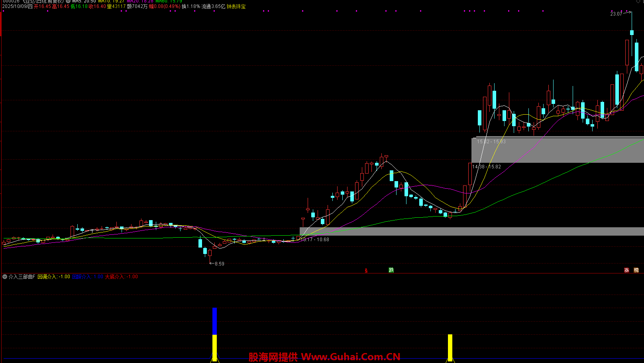Click the gray gap zone labeled 15.82 - 15.93

[558, 150]
